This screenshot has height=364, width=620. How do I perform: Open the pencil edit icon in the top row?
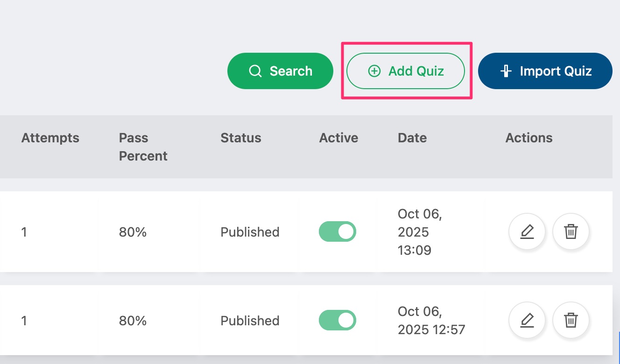(x=527, y=231)
